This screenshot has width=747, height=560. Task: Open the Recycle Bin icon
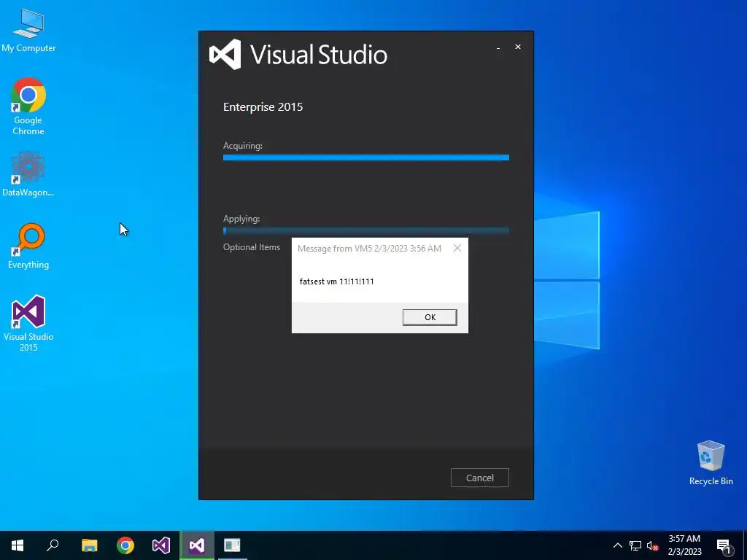[x=711, y=463]
